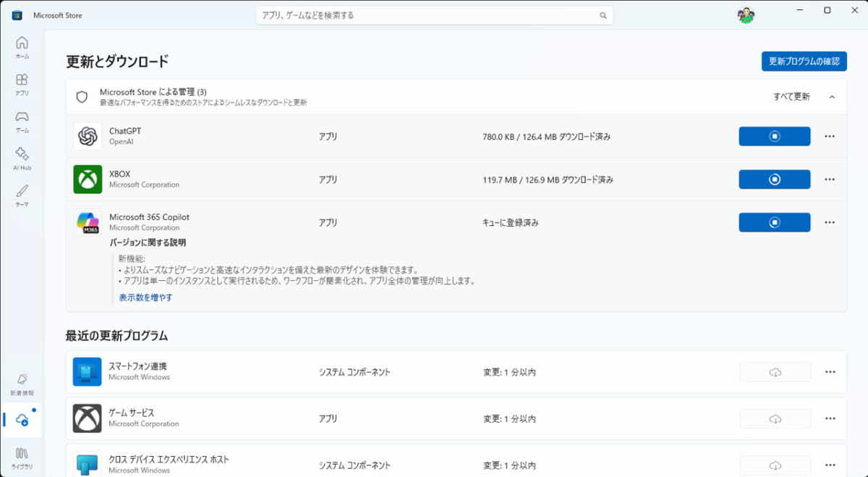Click the キューに登録済み status text

[x=510, y=223]
